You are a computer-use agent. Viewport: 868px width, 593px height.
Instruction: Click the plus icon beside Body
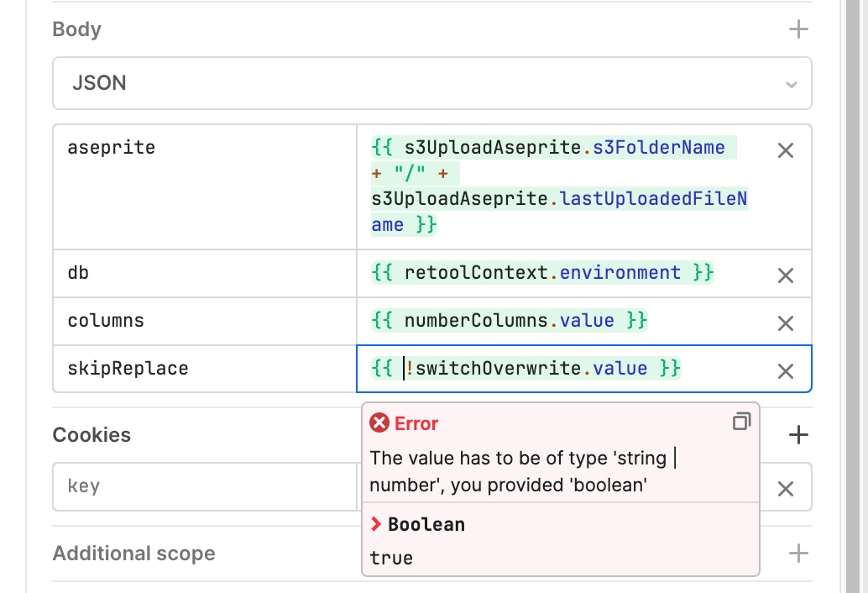[x=798, y=29]
